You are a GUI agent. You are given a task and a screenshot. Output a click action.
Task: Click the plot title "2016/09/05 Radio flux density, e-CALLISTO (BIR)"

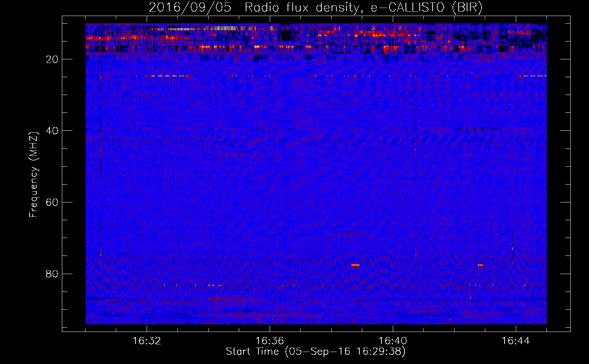point(316,7)
